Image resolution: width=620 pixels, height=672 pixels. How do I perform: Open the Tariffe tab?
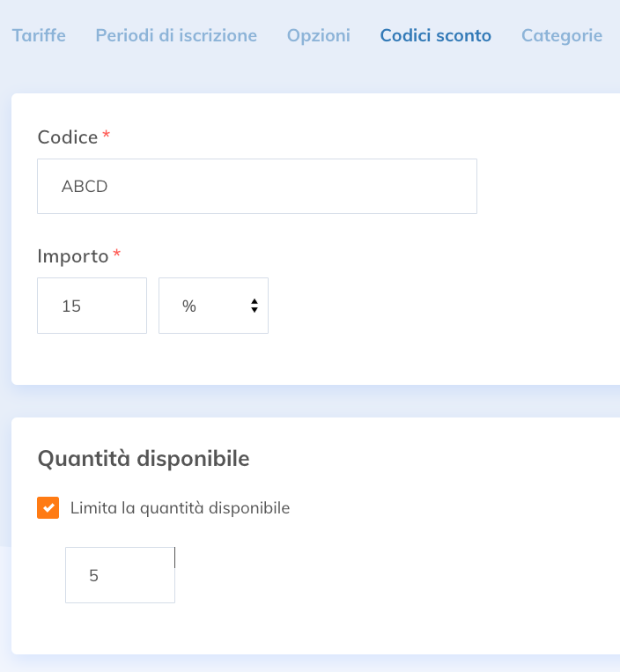point(39,35)
